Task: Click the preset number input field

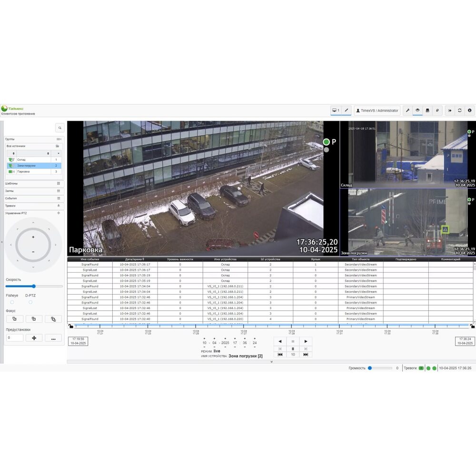Action: pos(15,338)
